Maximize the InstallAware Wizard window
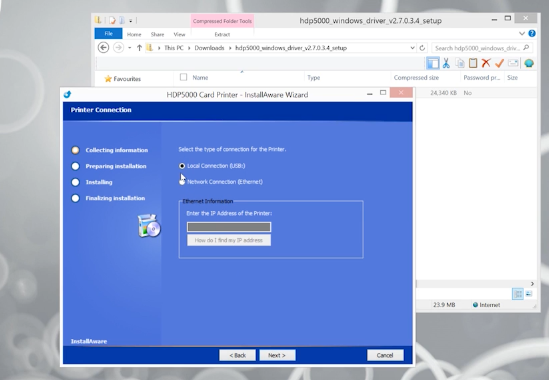The height and width of the screenshot is (380, 549). [383, 93]
